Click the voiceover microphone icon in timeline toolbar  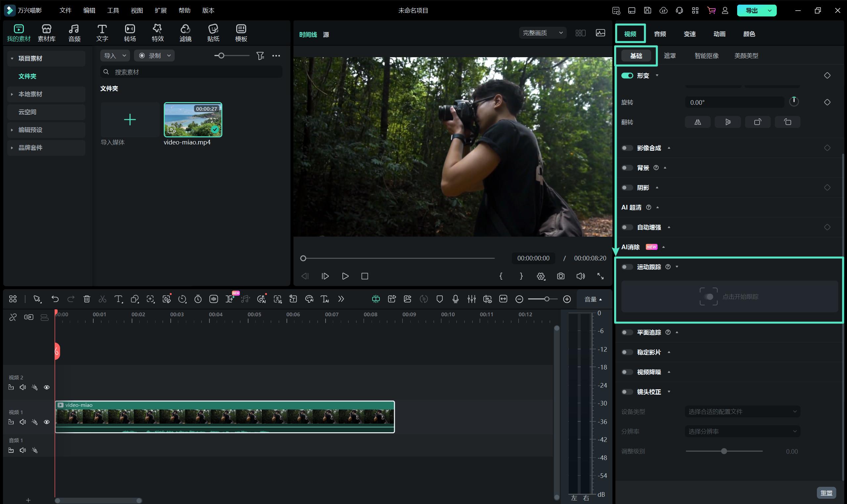point(456,299)
